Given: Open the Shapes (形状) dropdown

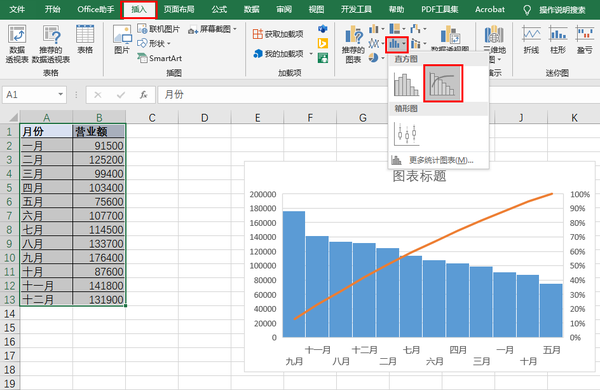Looking at the screenshot, I should pos(154,43).
